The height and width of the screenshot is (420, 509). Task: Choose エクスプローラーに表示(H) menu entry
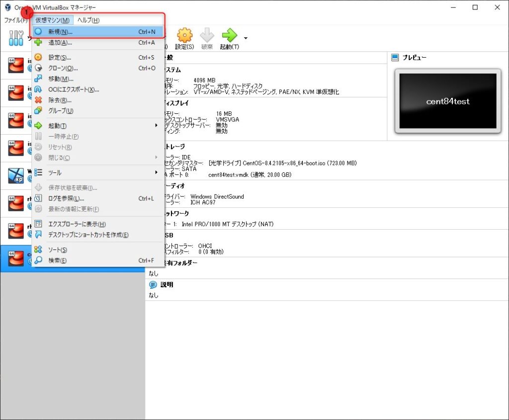pos(97,224)
